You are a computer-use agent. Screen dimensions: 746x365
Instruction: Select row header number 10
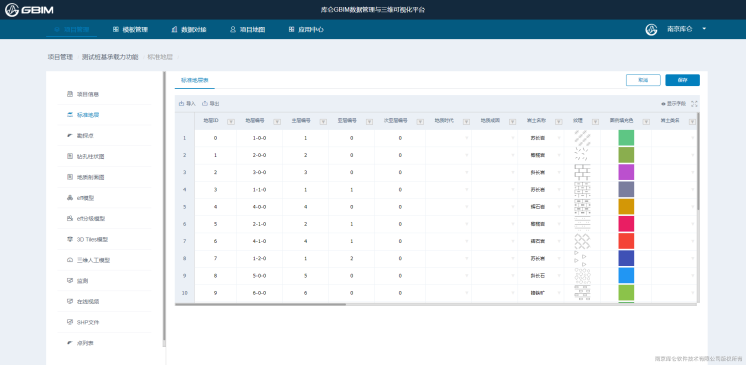(185, 293)
